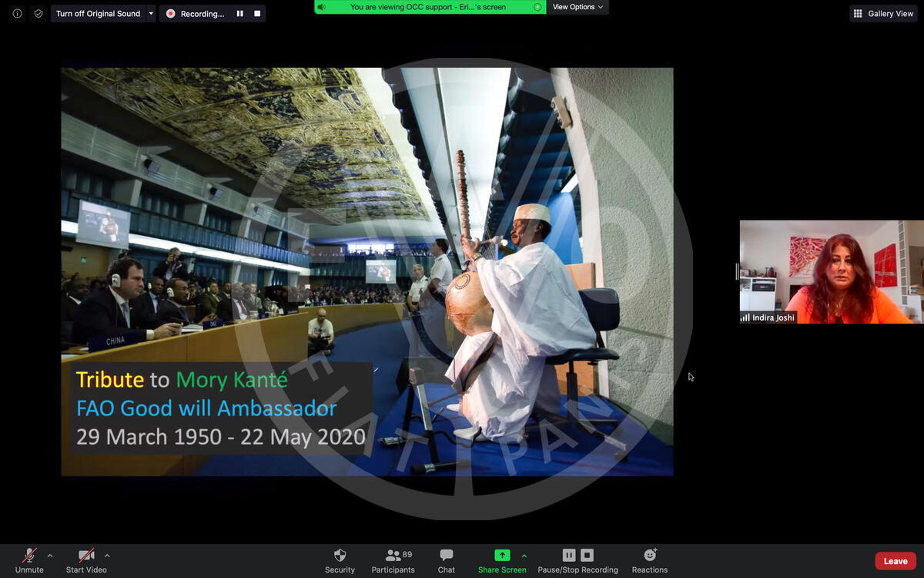Open the Reactions menu

650,561
